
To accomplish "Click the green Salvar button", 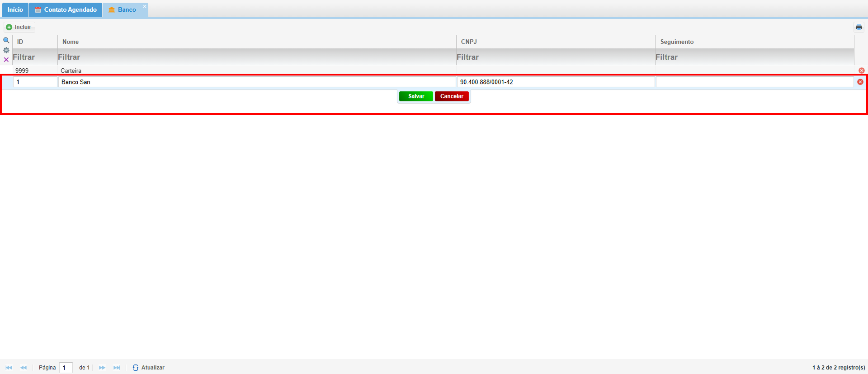I will (416, 96).
